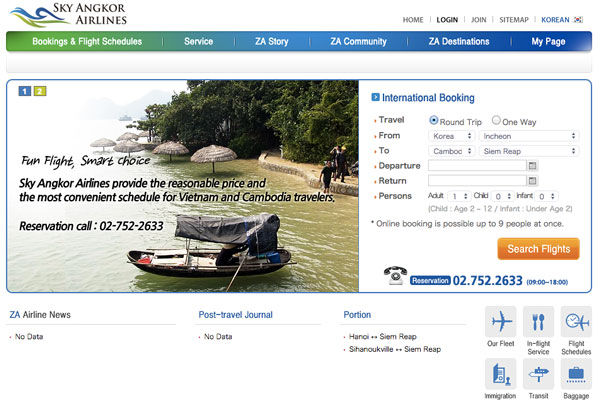Open the Hanoi ↔ Siem Reap route
The image size is (600, 400).
pos(382,336)
